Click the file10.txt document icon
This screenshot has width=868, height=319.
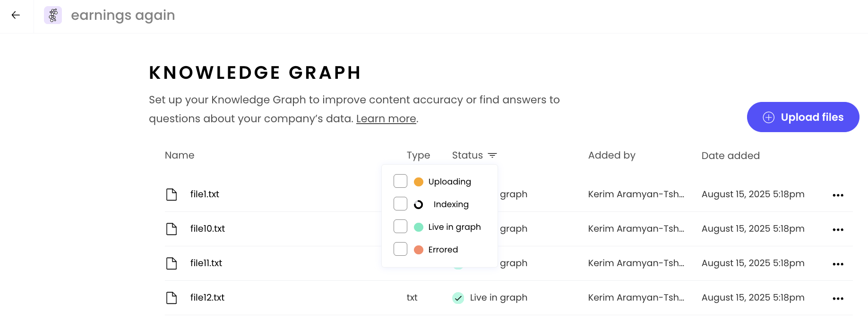[x=172, y=229]
